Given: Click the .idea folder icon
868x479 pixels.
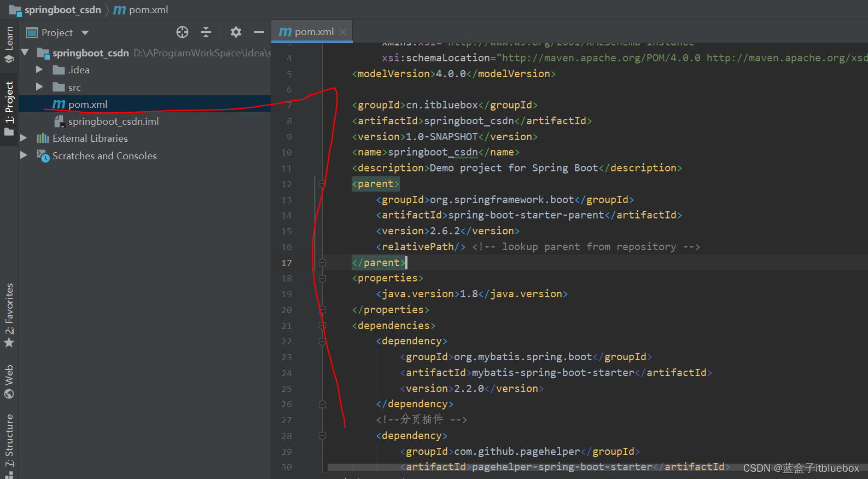Looking at the screenshot, I should pyautogui.click(x=59, y=70).
